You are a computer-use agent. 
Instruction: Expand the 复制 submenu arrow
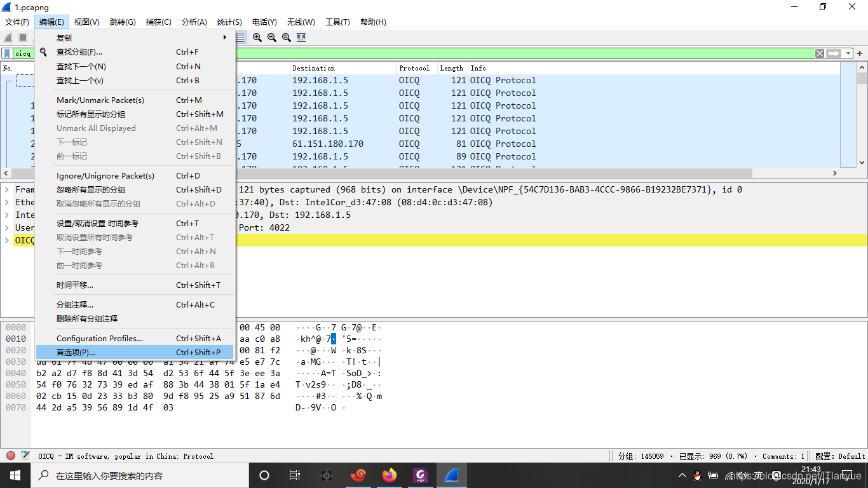(224, 37)
